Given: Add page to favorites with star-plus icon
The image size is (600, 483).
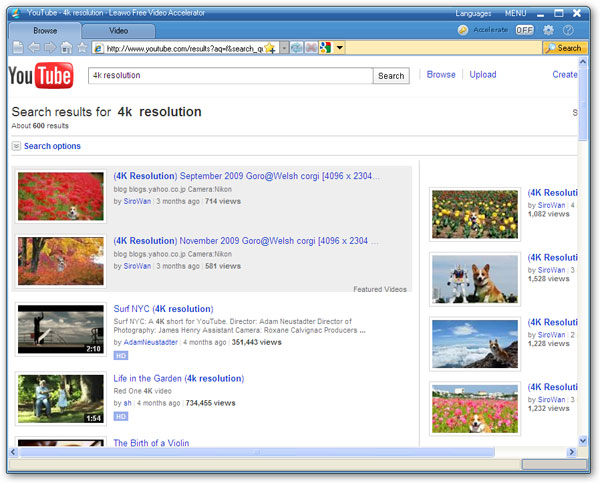Looking at the screenshot, I should (x=270, y=48).
